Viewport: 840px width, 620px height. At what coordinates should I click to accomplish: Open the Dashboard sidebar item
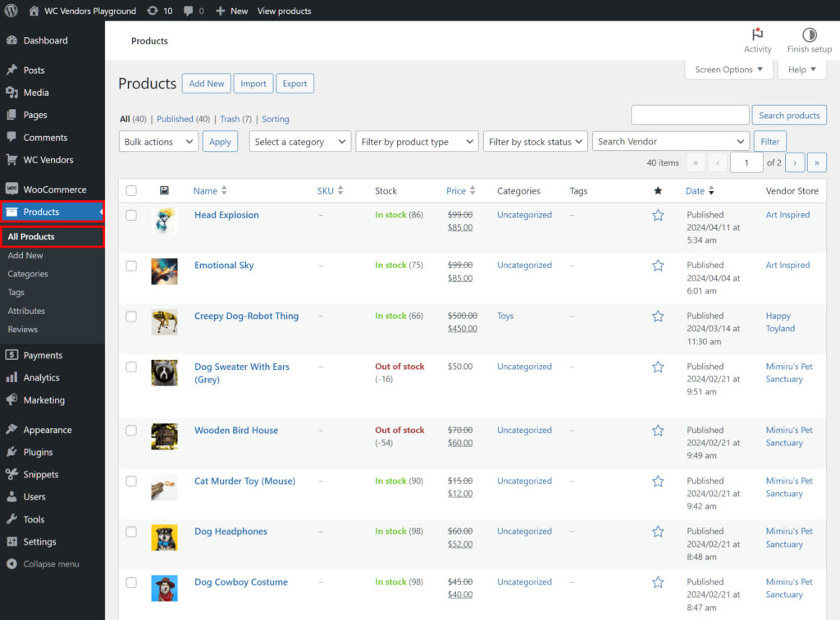pos(52,40)
